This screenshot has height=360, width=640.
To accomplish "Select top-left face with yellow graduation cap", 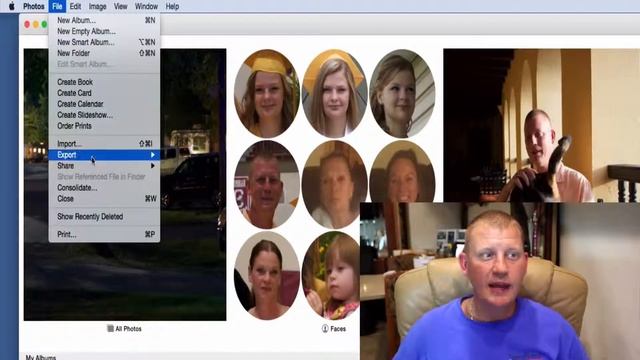I will click(x=267, y=93).
